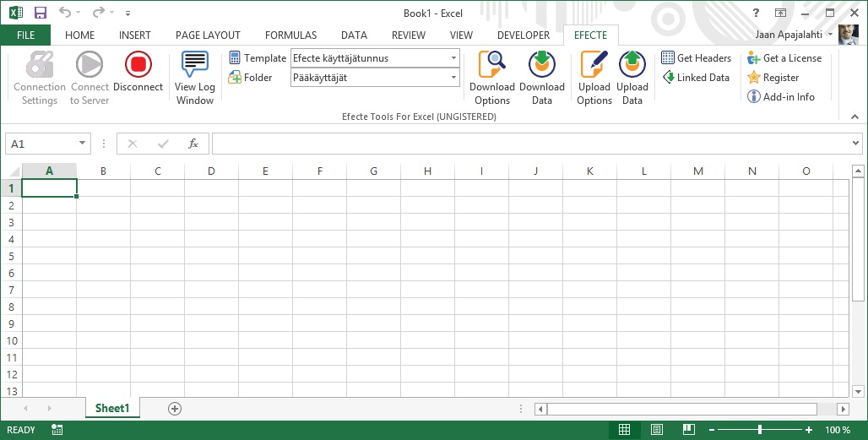The width and height of the screenshot is (868, 440).
Task: Click the Upload Data icon
Action: (x=632, y=64)
